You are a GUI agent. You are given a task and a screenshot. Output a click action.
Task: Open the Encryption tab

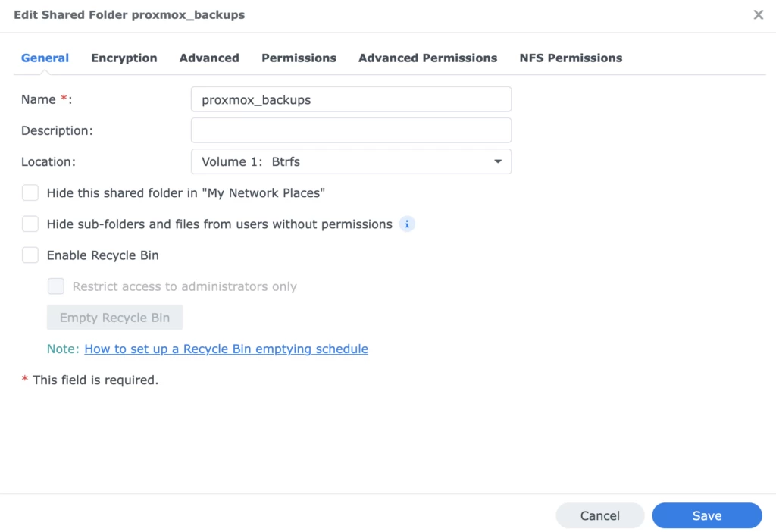click(124, 58)
